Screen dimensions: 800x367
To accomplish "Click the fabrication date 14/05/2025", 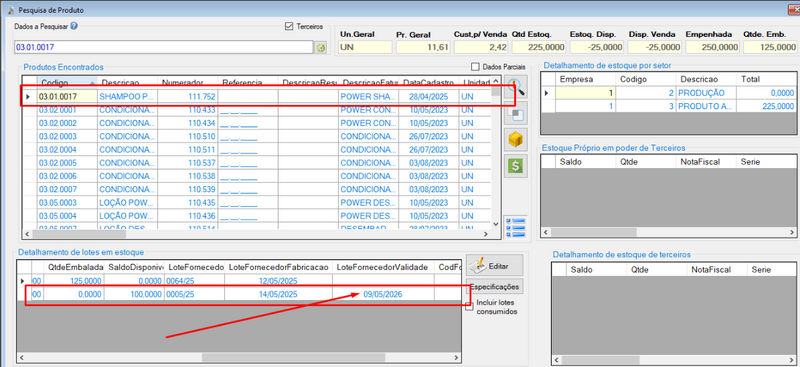I will click(278, 294).
